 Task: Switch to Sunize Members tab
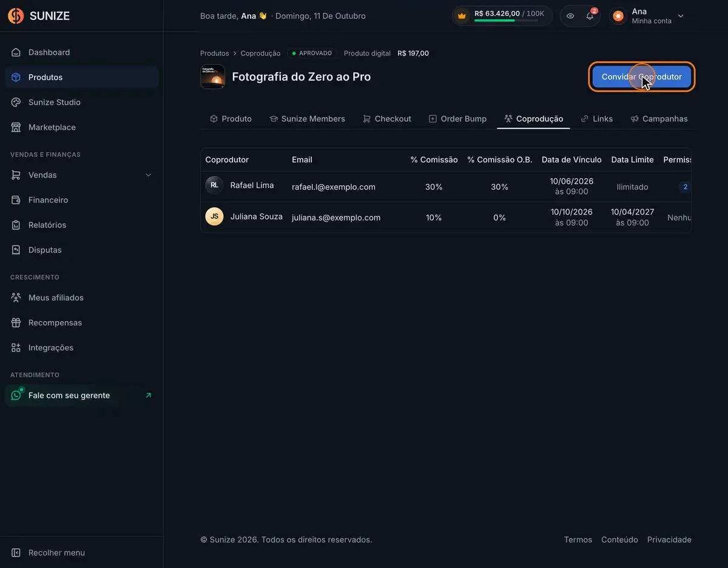[x=307, y=119]
